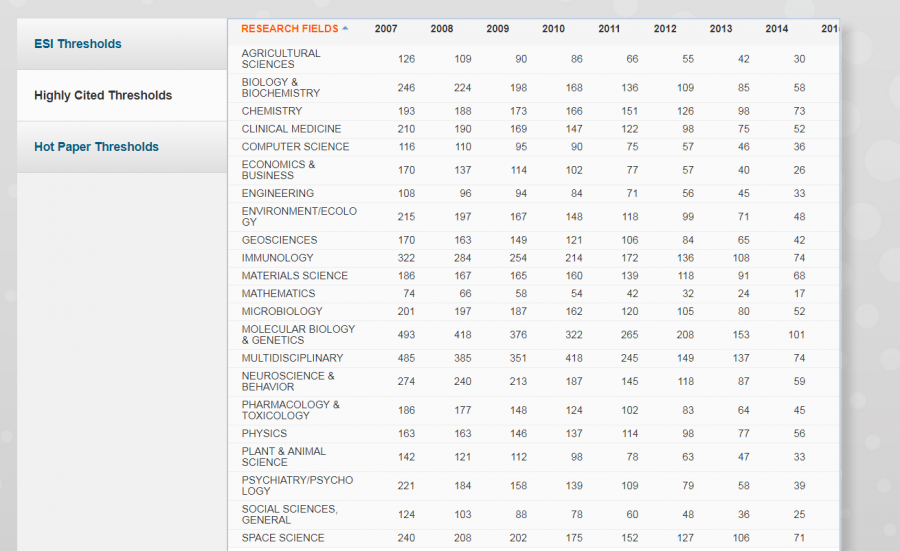The width and height of the screenshot is (900, 551).
Task: Click the 2014 value 101 for Molecular Biology
Action: [x=797, y=335]
